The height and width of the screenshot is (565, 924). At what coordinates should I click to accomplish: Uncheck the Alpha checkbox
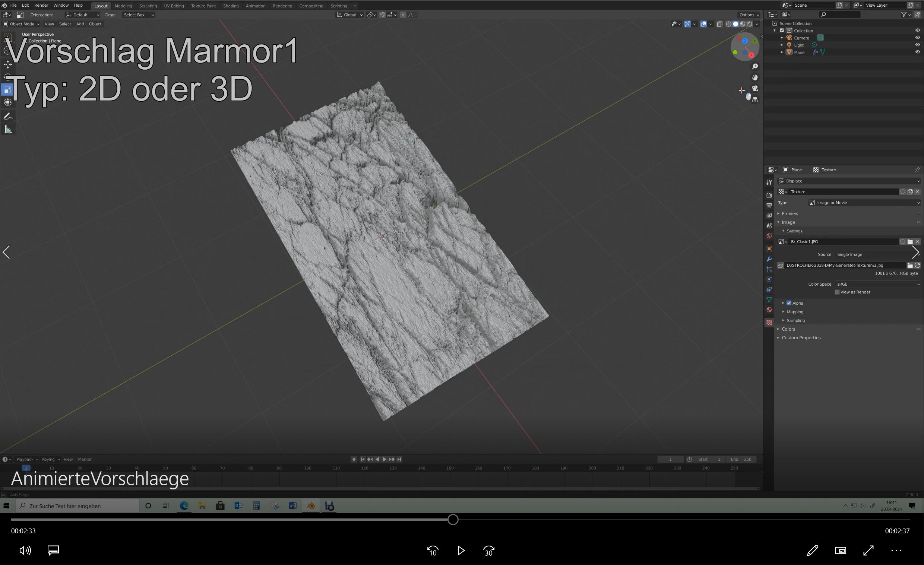[789, 303]
